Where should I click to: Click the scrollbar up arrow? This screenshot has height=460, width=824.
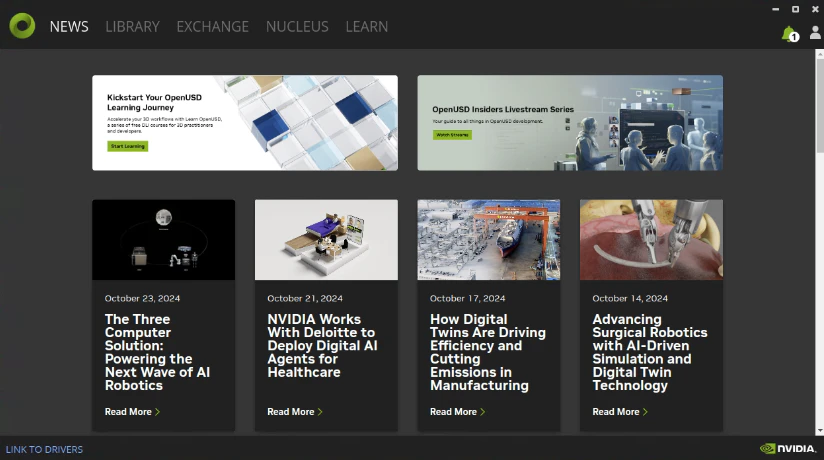[820, 53]
